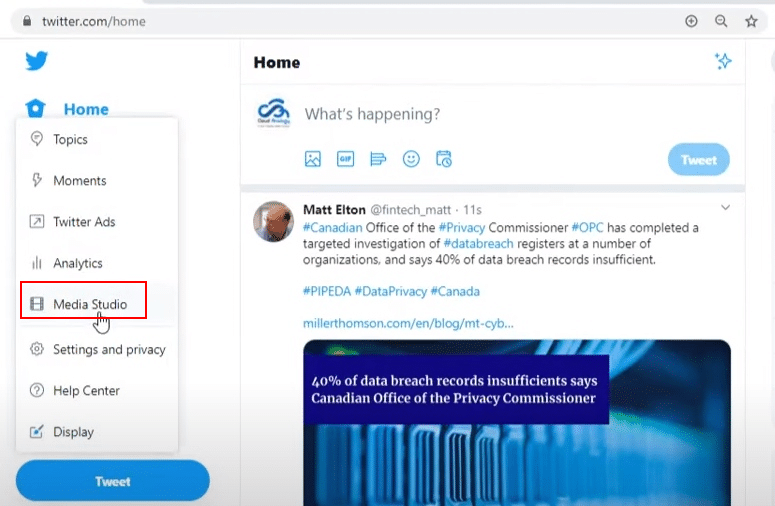Bookmark this page with the star icon
This screenshot has width=775, height=506.
(751, 21)
